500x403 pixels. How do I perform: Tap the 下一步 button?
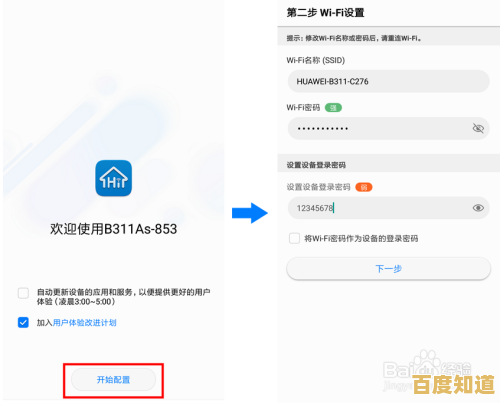(x=388, y=268)
